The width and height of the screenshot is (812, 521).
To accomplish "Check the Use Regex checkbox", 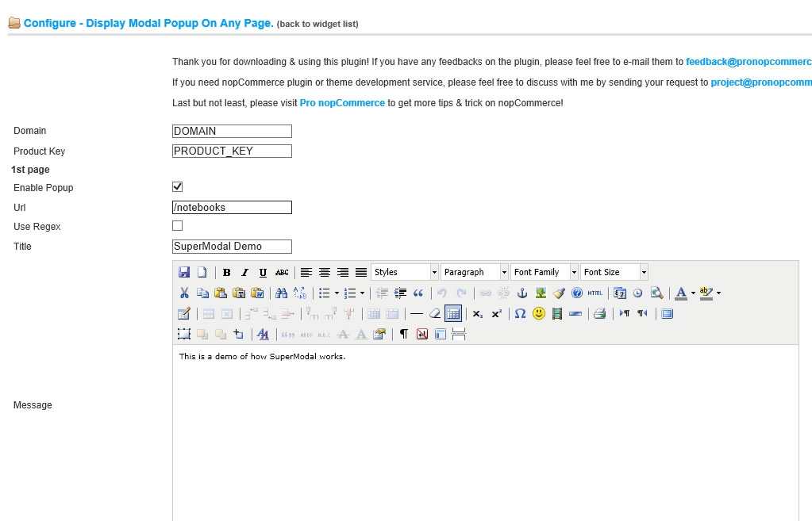I will (178, 225).
